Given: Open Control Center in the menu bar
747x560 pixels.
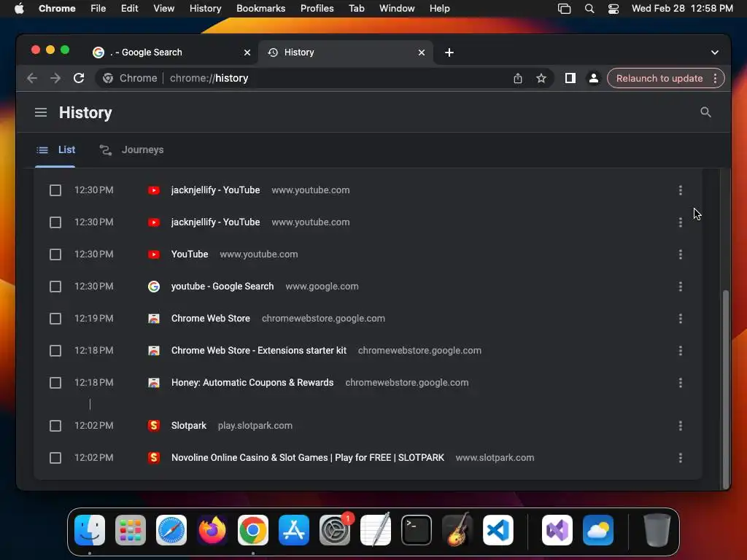Looking at the screenshot, I should click(x=614, y=9).
